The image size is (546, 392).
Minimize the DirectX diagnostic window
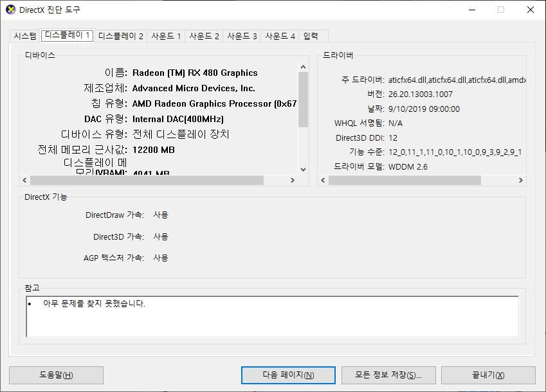(x=472, y=10)
